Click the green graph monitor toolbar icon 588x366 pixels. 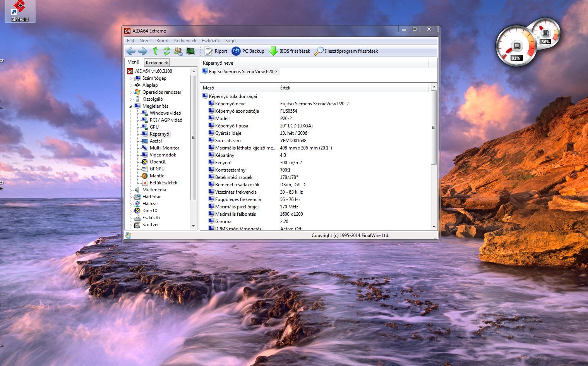pyautogui.click(x=190, y=51)
